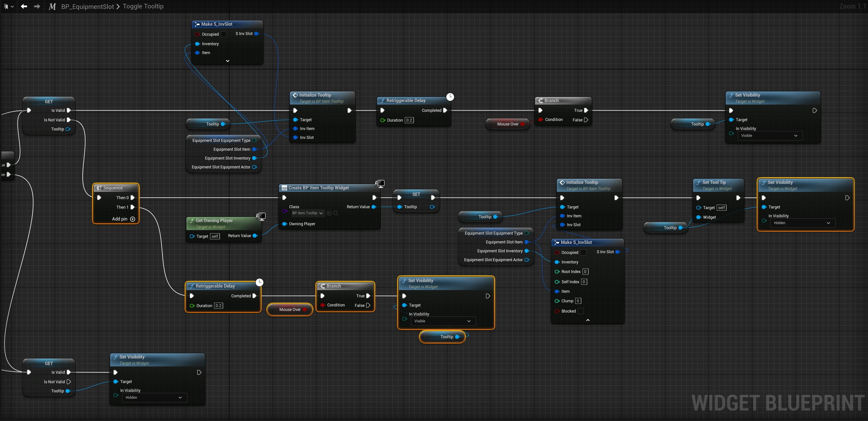Click the forward navigation arrow
This screenshot has height=421, width=868.
click(37, 6)
